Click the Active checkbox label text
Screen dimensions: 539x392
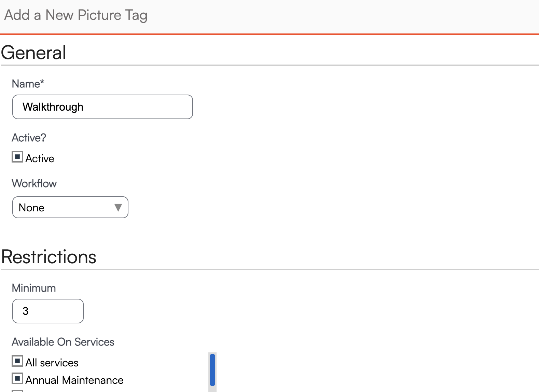coord(40,158)
